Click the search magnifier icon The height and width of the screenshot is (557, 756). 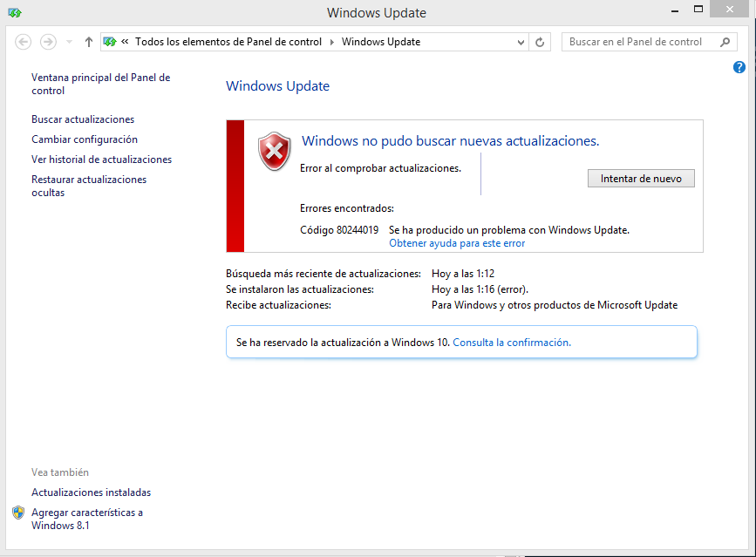[x=725, y=42]
